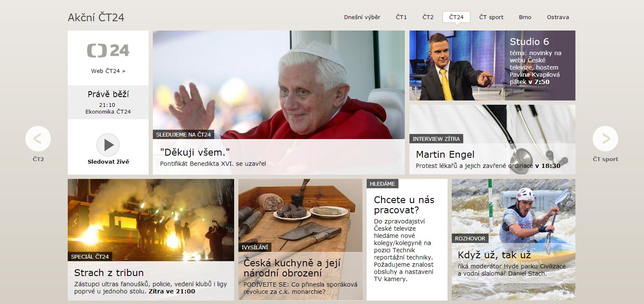Open the ČT sport section
Screen dimensions: 644x304
coord(491,17)
